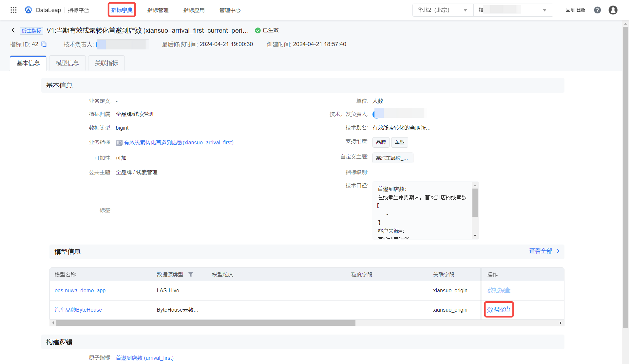Open 指标管理 in the top navigation
629x364 pixels.
click(x=158, y=10)
